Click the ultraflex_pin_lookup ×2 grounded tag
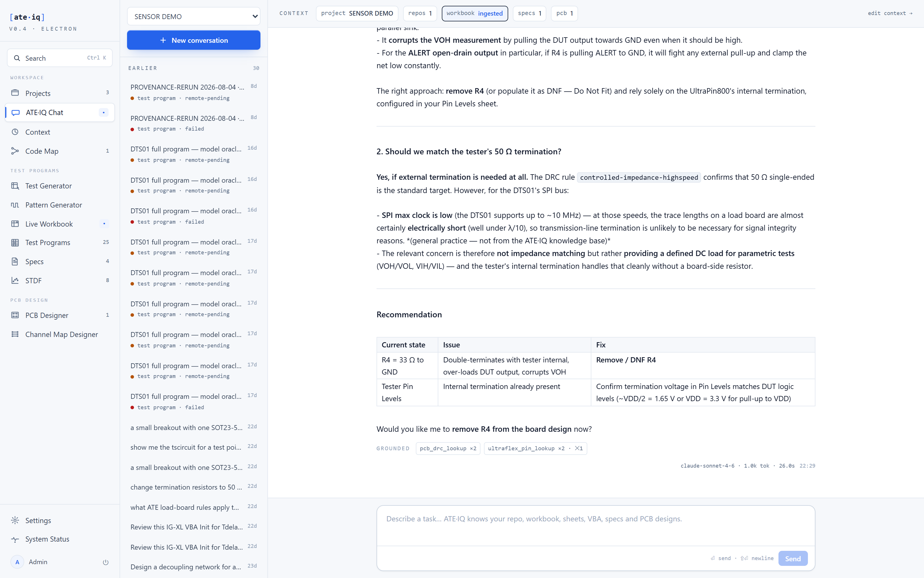Viewport: 924px width, 578px height. (x=535, y=449)
